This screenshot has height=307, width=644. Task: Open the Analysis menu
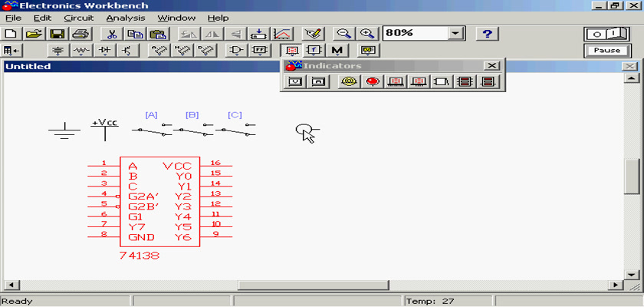pos(126,18)
